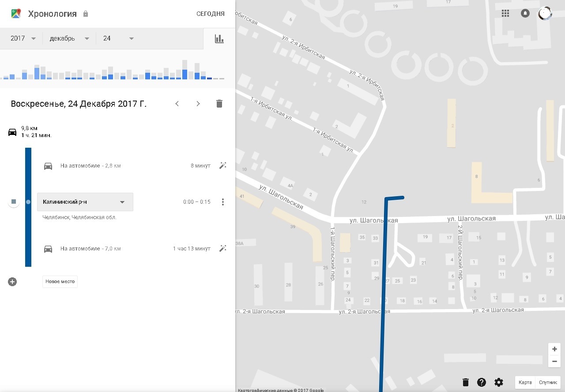Delete this day using the trash icon beside the date
The height and width of the screenshot is (392, 565).
219,104
